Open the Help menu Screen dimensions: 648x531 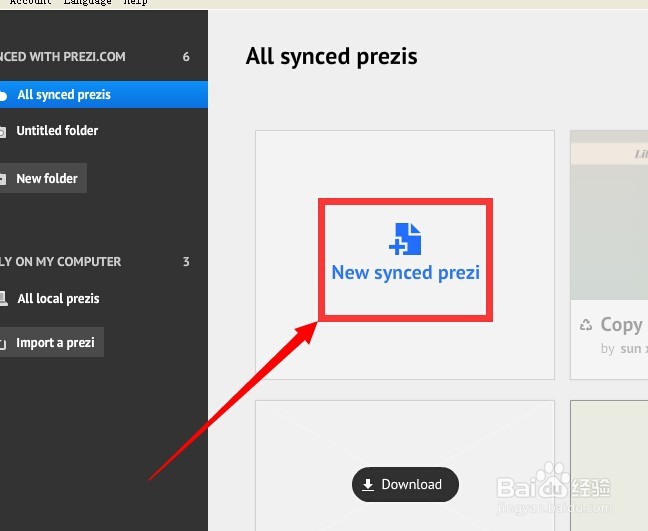click(x=136, y=2)
